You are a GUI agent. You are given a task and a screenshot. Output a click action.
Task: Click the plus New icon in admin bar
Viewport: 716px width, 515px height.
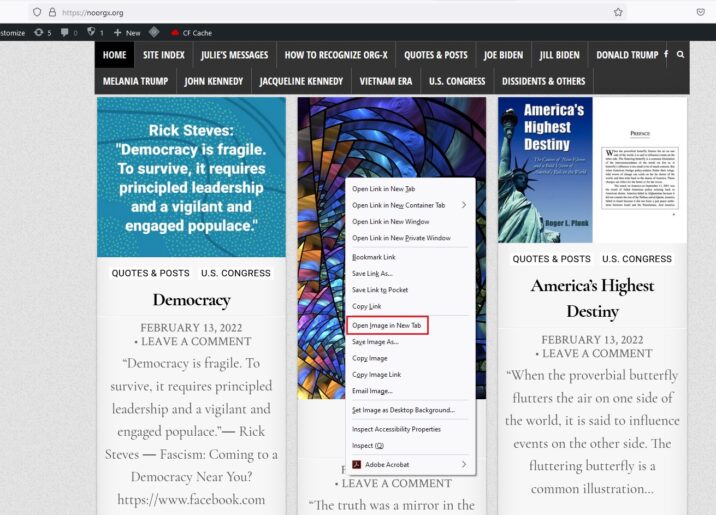117,33
